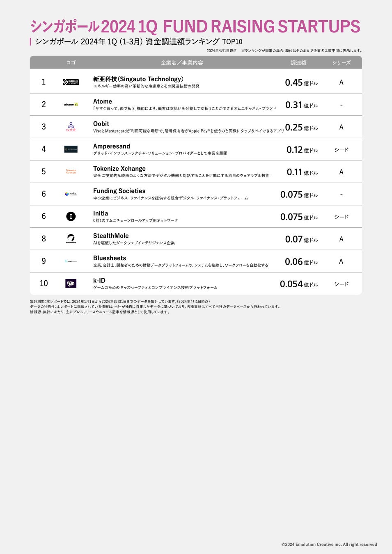Open the Tokenize Xchange logo
The height and width of the screenshot is (554, 392).
pos(71,172)
